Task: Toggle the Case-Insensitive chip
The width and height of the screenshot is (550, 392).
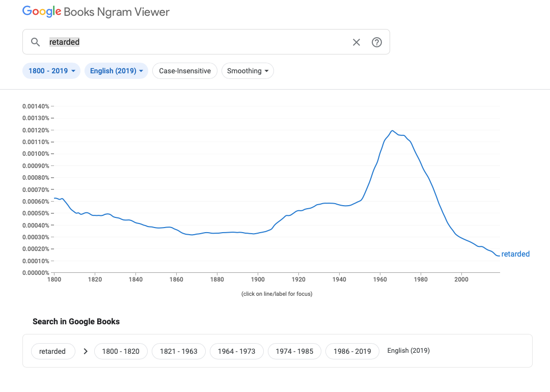Action: pos(185,71)
